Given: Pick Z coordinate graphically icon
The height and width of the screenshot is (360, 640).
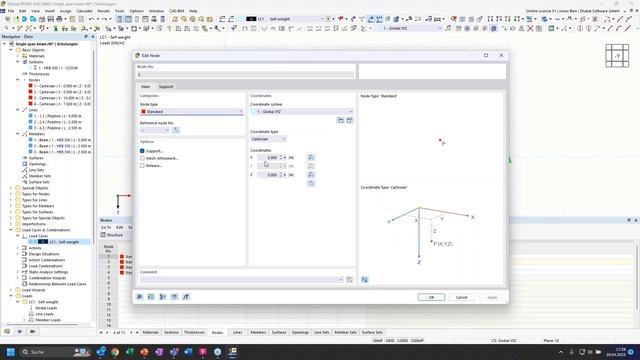Looking at the screenshot, I should click(311, 175).
